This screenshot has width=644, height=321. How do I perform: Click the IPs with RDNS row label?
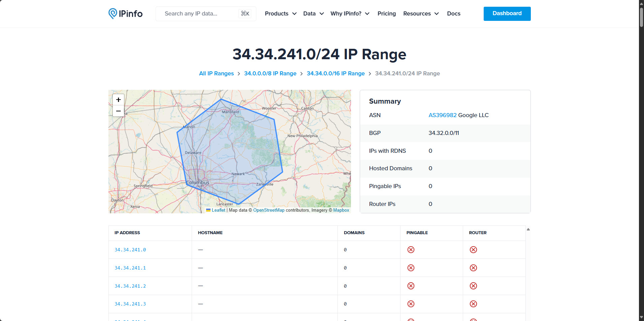click(387, 151)
